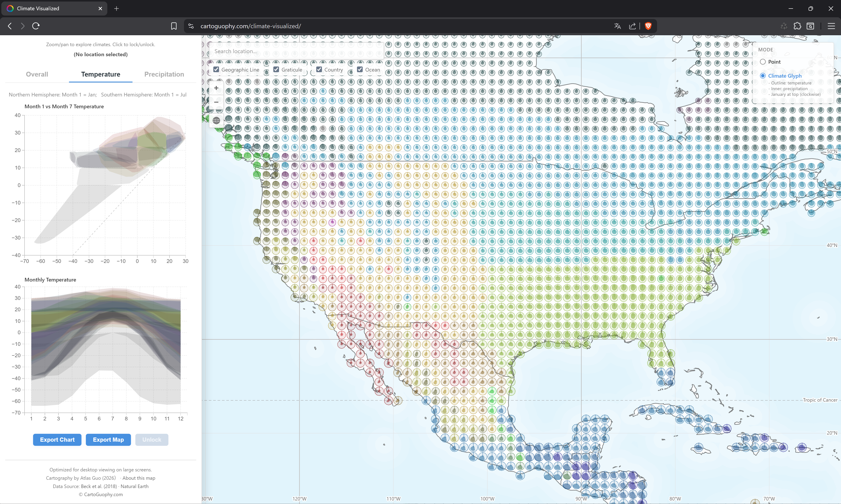Click the zoom in control on the map
841x504 pixels.
217,88
